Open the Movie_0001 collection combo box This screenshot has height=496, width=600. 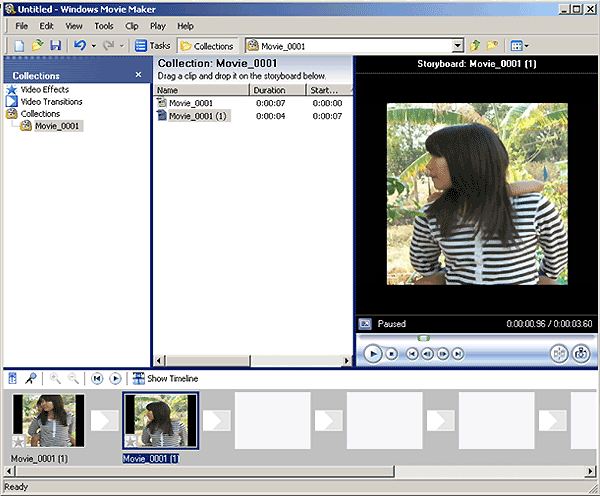point(354,46)
